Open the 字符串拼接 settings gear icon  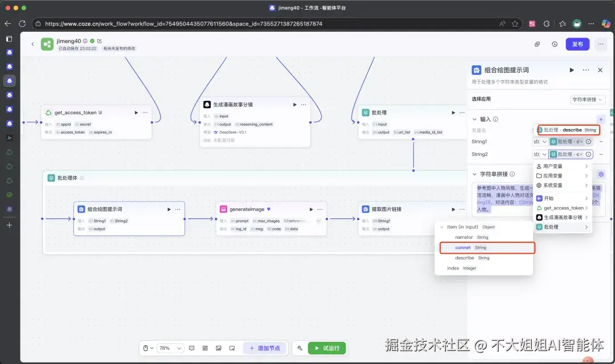601,175
